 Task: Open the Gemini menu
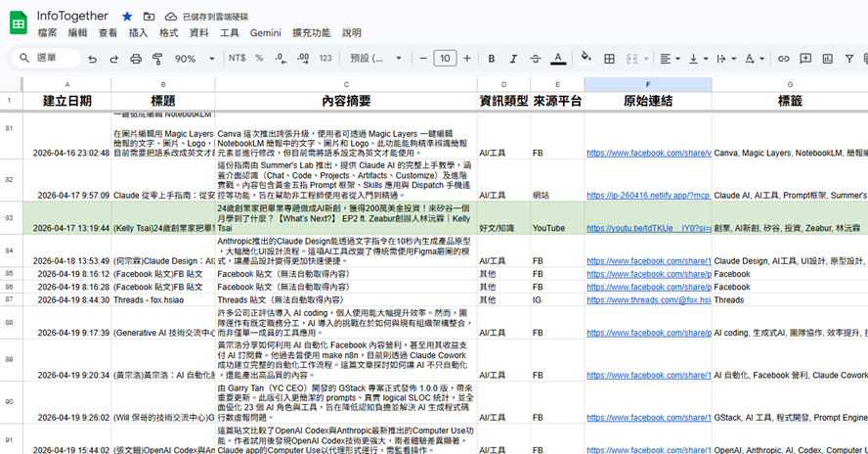tap(265, 32)
